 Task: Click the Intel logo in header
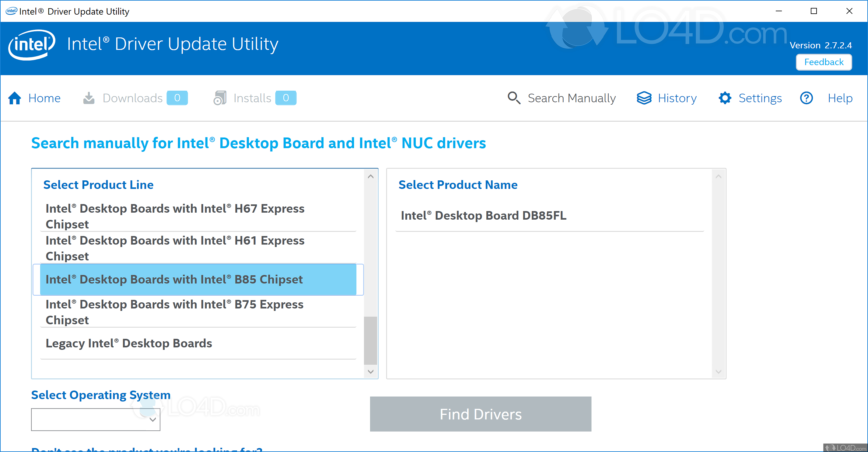point(32,45)
